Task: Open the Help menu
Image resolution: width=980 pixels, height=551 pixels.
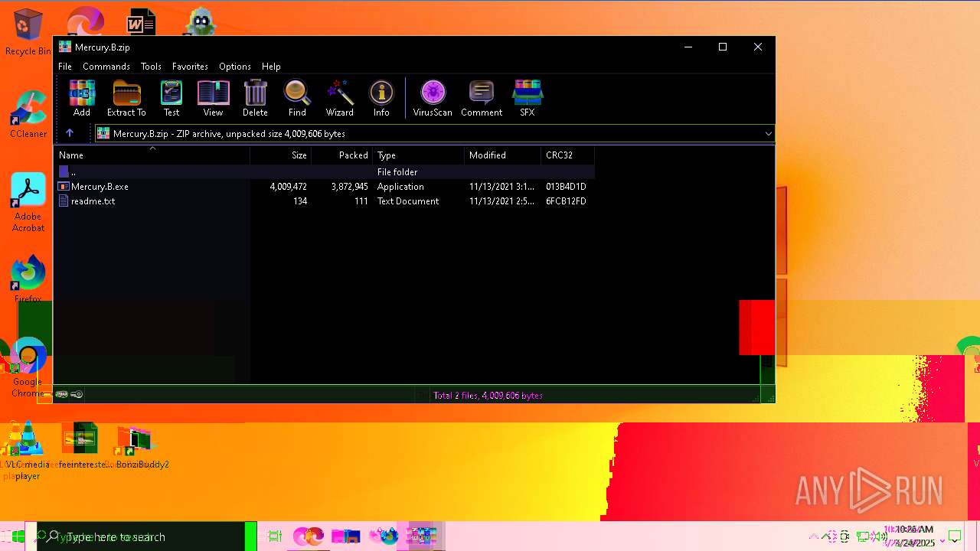Action: pos(271,67)
